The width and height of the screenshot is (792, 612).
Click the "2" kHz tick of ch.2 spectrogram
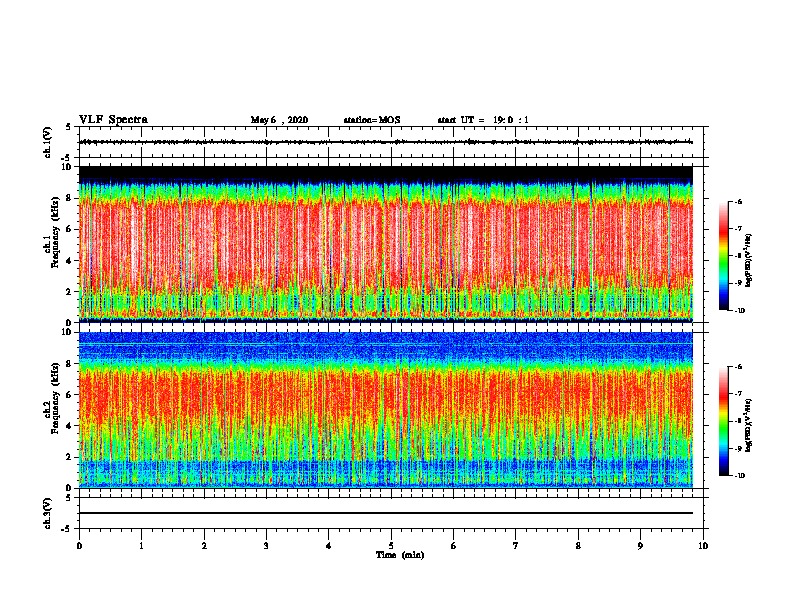pos(70,457)
